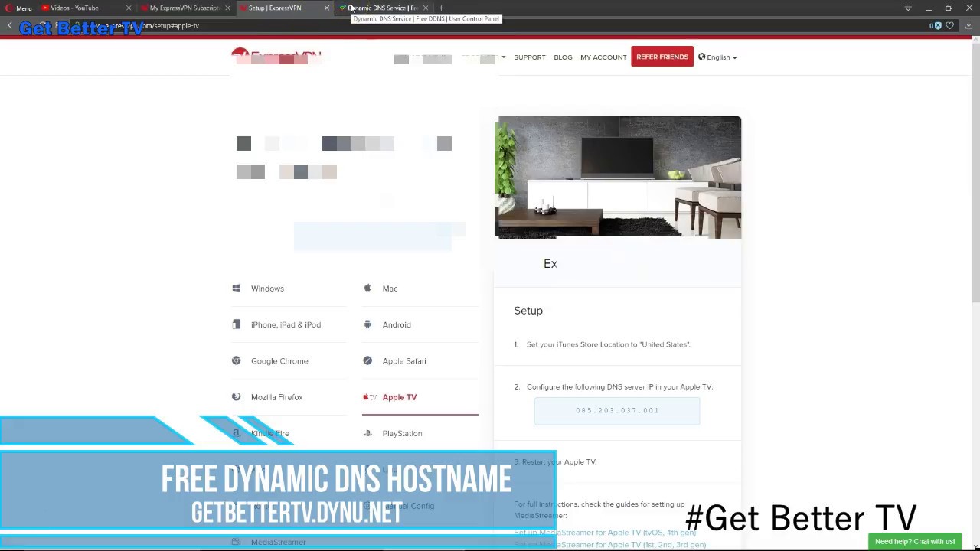Choose iPhone, iPad & iPod setup
Image resolution: width=980 pixels, height=551 pixels.
point(288,324)
